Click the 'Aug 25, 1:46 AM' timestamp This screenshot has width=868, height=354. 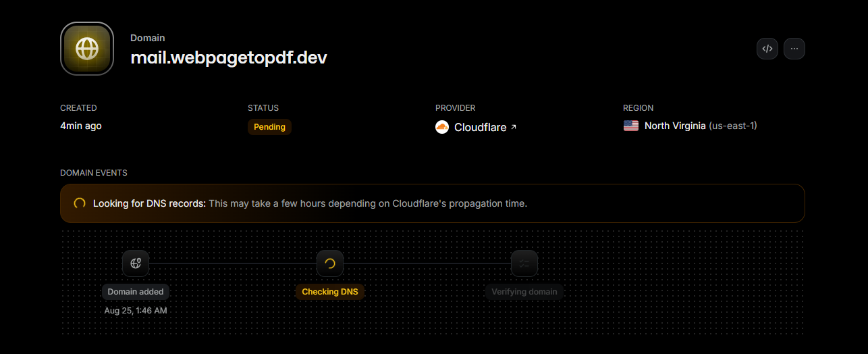coord(136,311)
